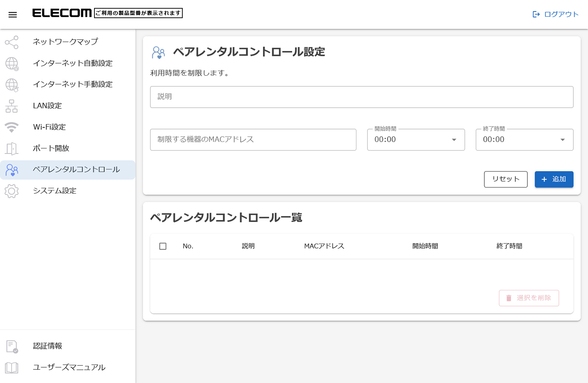Click the ログアウト link
This screenshot has height=383, width=588.
556,14
